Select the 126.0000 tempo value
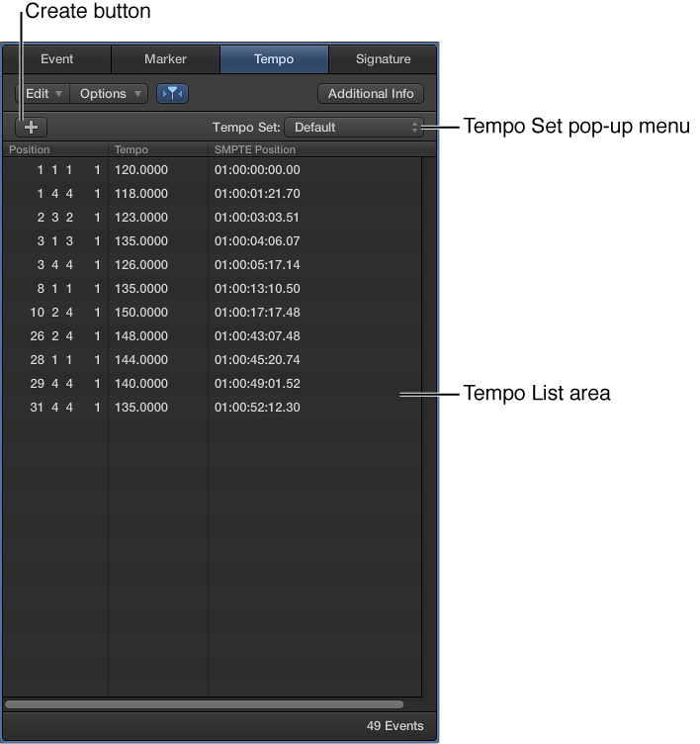This screenshot has width=700, height=744. [x=141, y=265]
